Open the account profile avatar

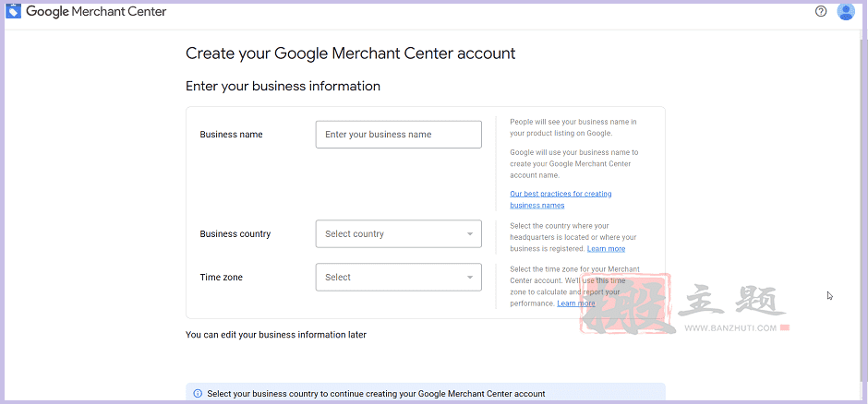[x=845, y=11]
